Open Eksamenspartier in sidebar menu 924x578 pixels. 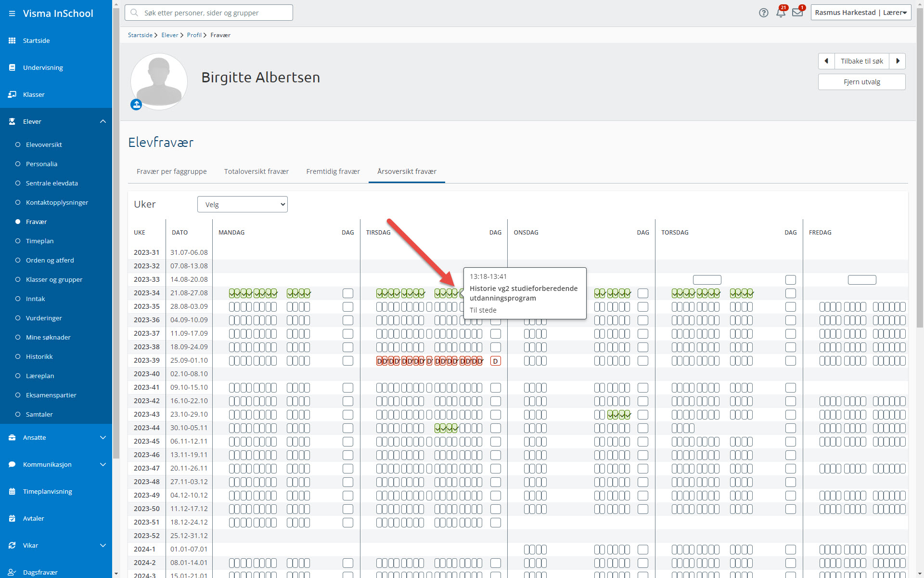click(x=51, y=395)
